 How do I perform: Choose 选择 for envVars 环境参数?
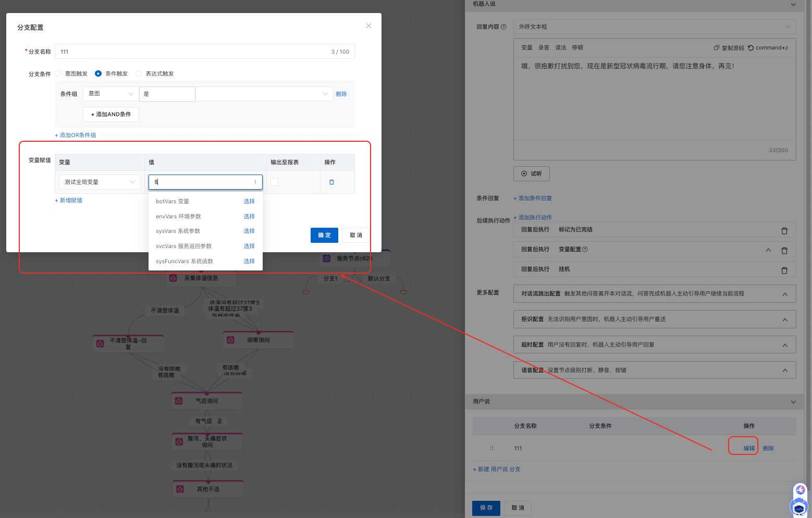[x=249, y=217]
